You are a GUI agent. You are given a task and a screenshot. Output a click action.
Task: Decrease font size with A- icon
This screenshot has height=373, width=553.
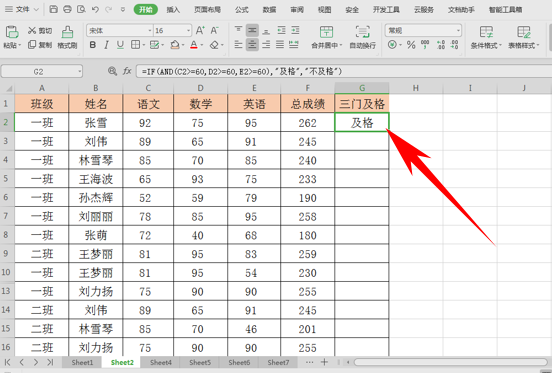pyautogui.click(x=214, y=31)
